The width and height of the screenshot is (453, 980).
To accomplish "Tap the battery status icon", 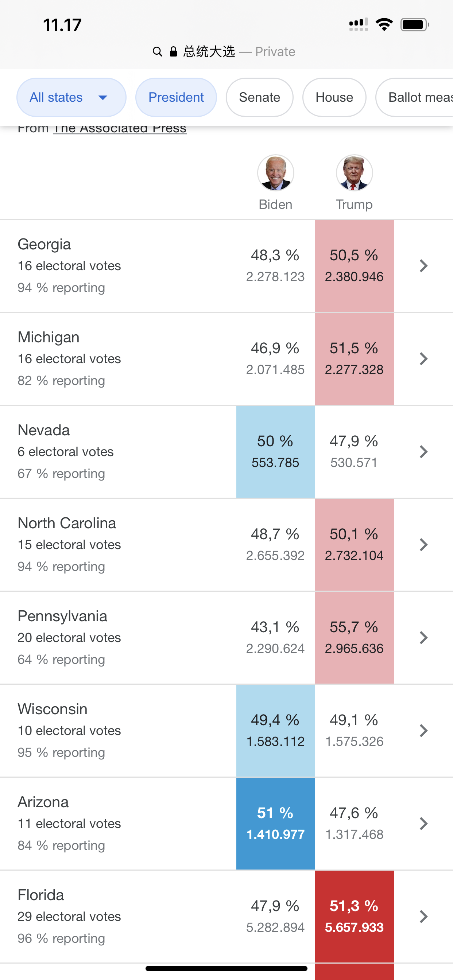I will [x=414, y=25].
